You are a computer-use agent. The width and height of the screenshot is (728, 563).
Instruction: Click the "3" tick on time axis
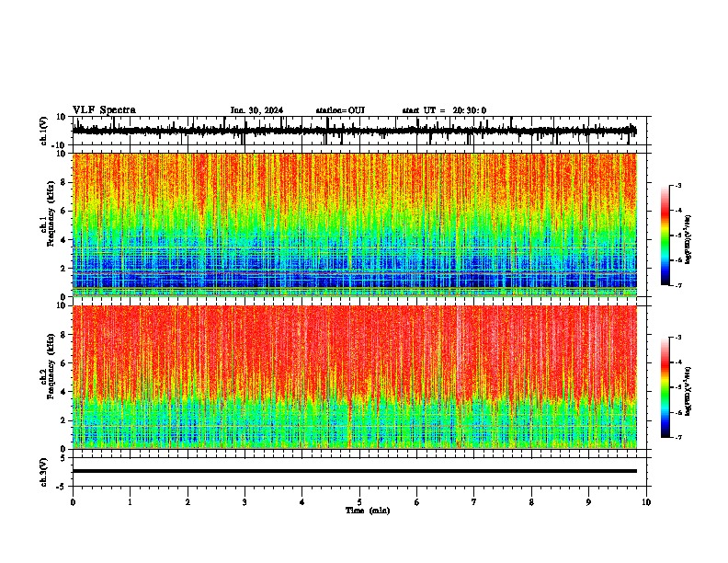pyautogui.click(x=245, y=502)
